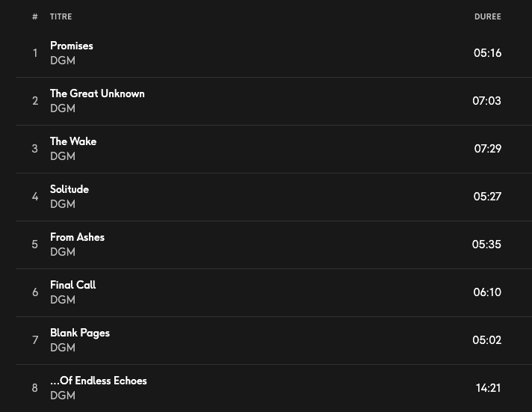Select The Great Unknown track title
The height and width of the screenshot is (412, 532).
[97, 93]
